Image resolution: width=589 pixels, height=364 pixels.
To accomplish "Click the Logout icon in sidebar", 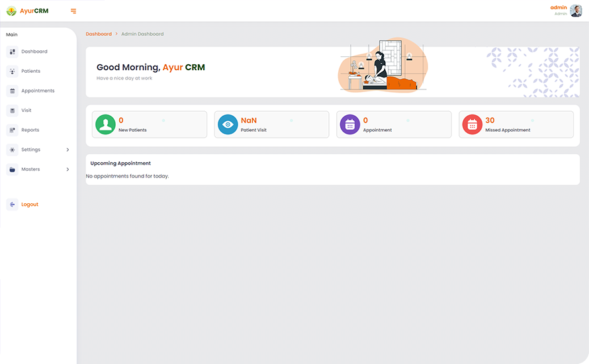I will coord(12,205).
